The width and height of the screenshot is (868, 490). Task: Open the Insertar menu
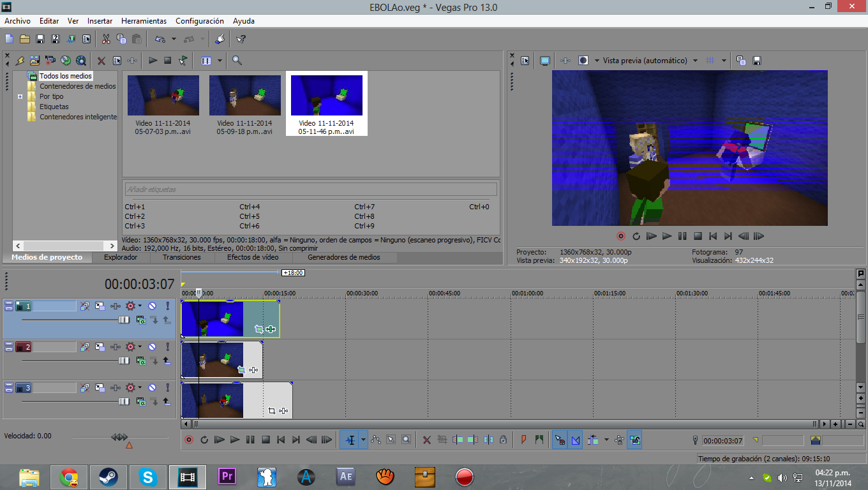tap(100, 21)
